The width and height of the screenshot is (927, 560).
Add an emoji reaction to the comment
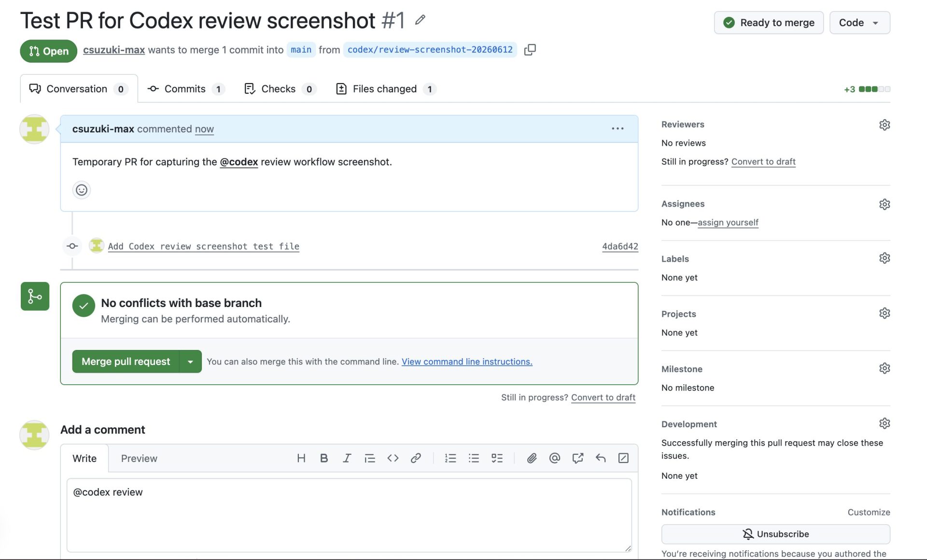tap(82, 190)
